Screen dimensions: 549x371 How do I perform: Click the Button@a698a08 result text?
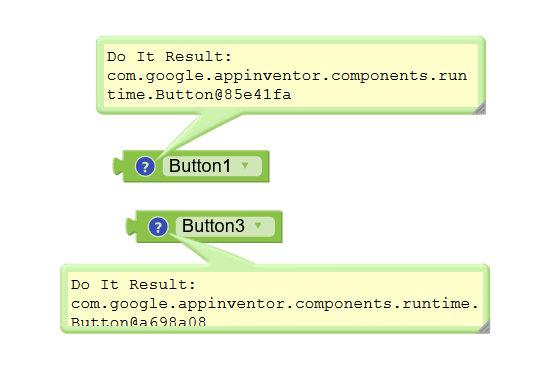(x=139, y=322)
